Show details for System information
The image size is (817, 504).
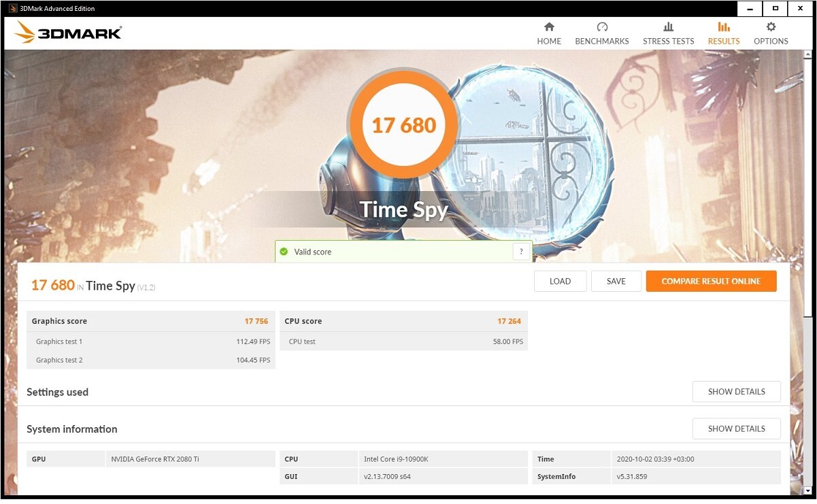tap(736, 429)
